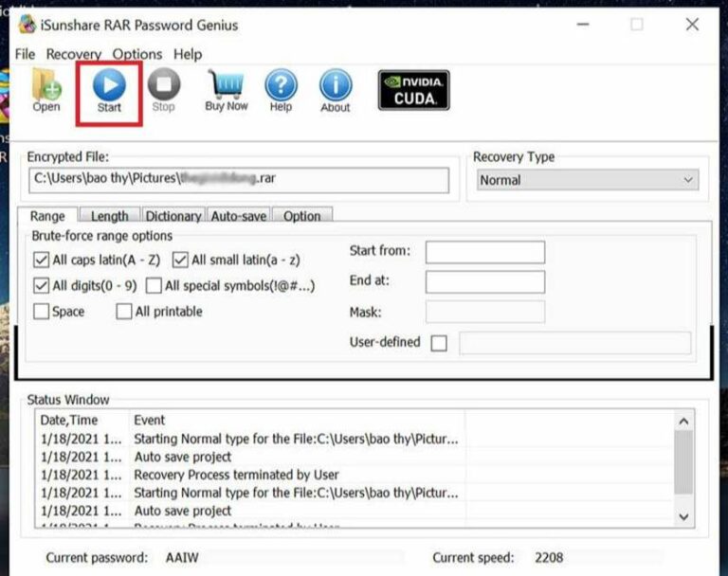Expand the Recovery Type dropdown

[588, 180]
